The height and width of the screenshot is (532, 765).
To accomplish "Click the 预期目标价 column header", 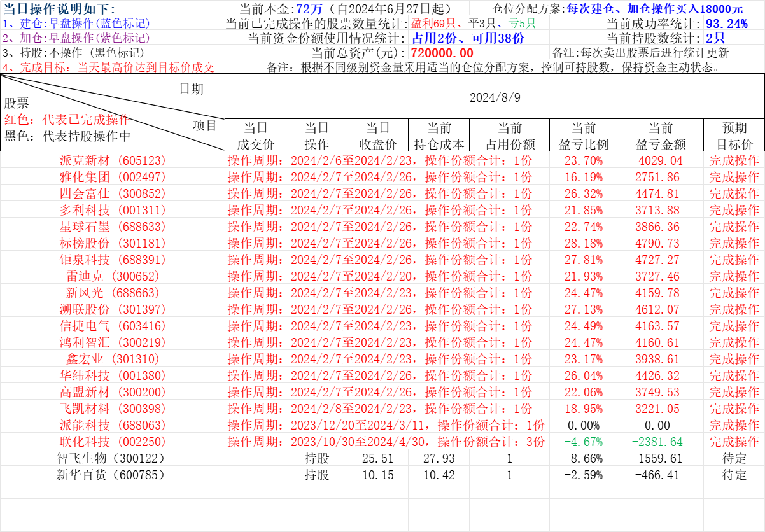I will click(734, 136).
